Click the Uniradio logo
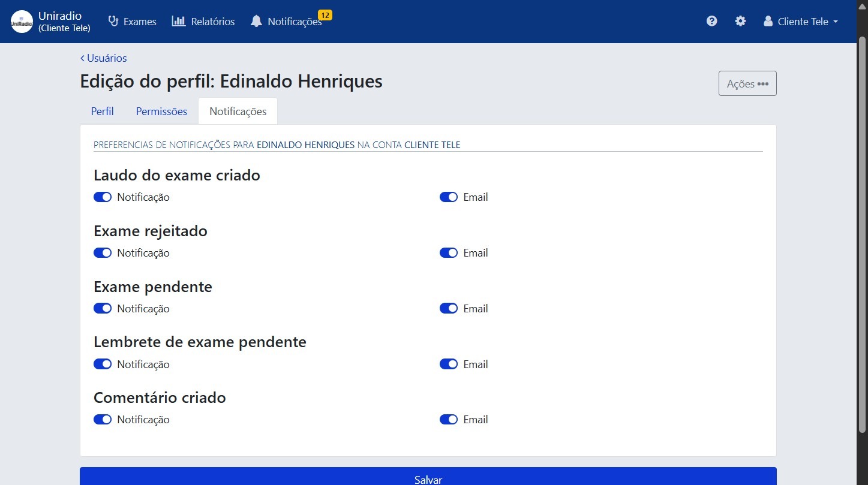 click(21, 21)
